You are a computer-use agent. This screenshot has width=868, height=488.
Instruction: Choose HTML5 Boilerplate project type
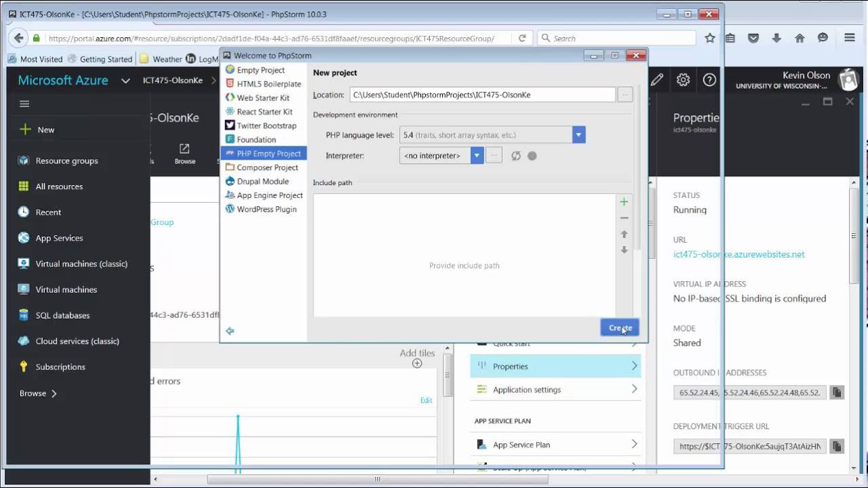pos(263,84)
